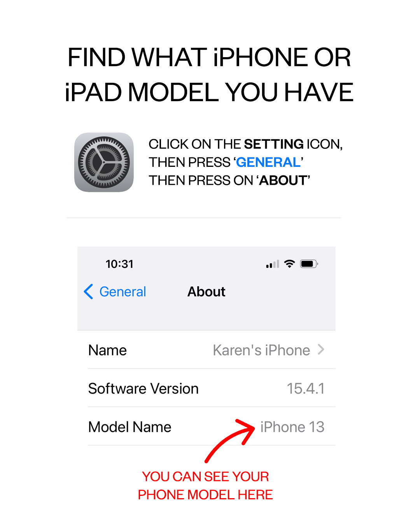
Task: Click the red phone model caption
Action: [x=205, y=485]
